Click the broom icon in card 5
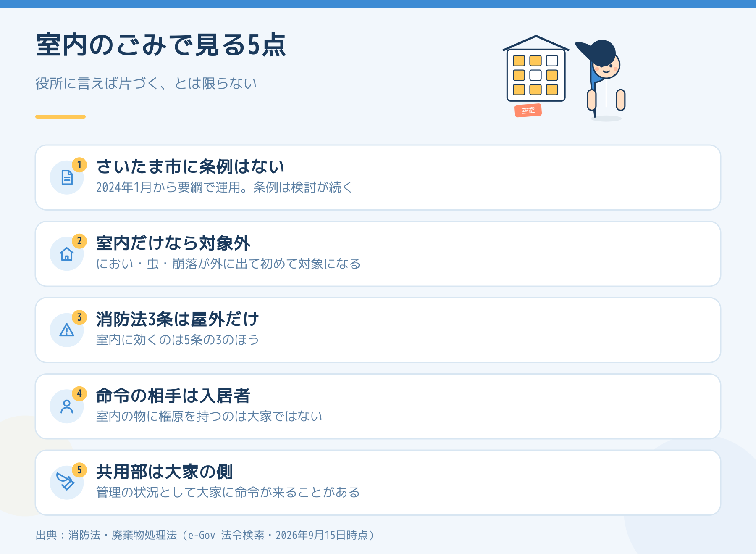756x554 pixels. pyautogui.click(x=66, y=482)
